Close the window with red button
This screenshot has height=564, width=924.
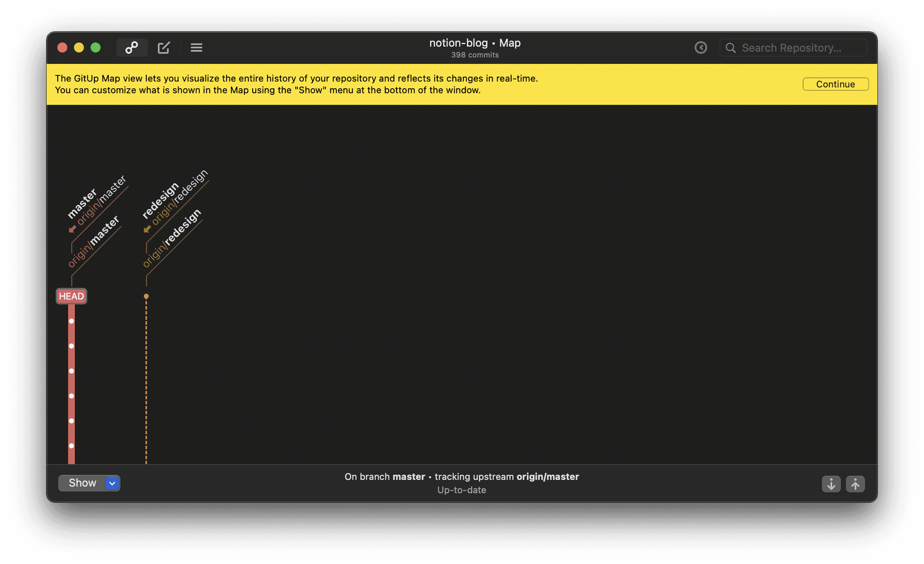click(x=62, y=48)
